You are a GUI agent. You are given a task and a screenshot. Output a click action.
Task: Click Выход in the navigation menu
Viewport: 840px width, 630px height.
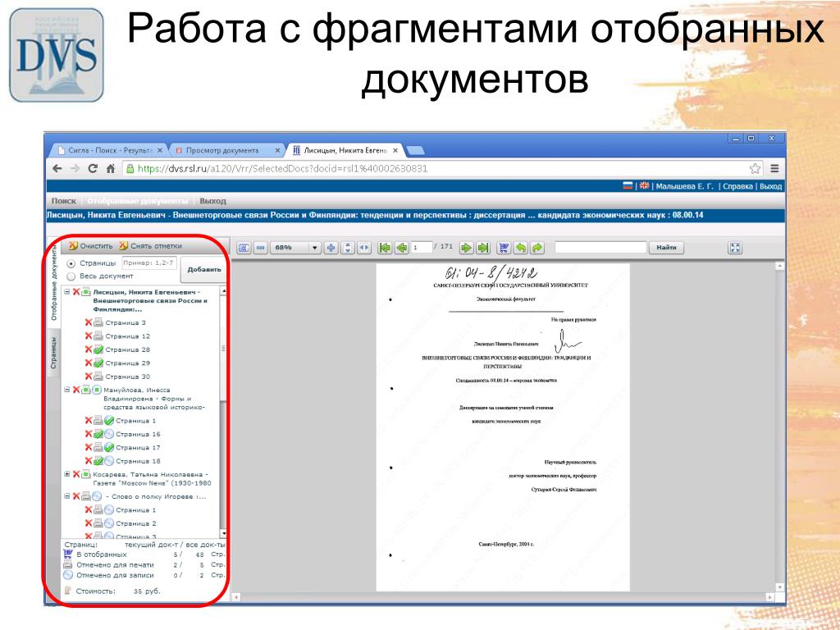tap(212, 201)
